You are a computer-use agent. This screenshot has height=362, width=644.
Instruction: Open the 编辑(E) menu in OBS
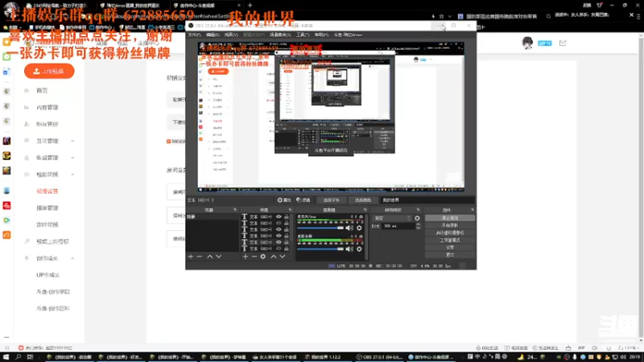coord(213,35)
